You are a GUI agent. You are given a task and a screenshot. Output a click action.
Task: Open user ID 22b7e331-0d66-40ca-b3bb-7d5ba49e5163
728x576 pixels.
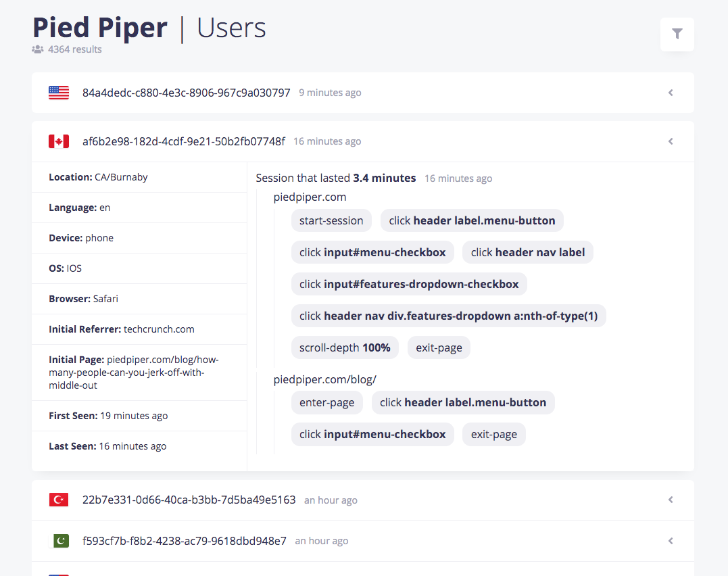(189, 500)
